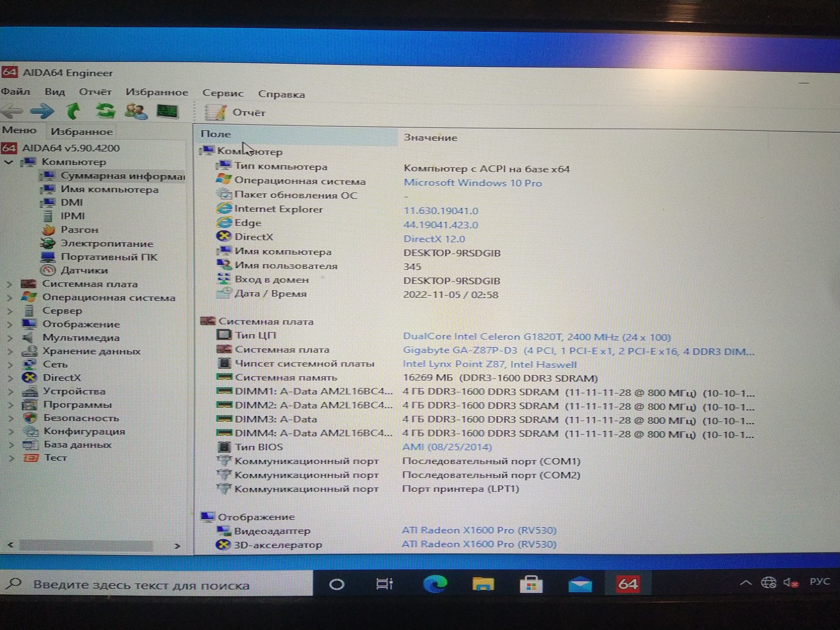Screen dimensions: 840x630
Task: Select Суммарная информация in the tree
Action: click(x=123, y=176)
